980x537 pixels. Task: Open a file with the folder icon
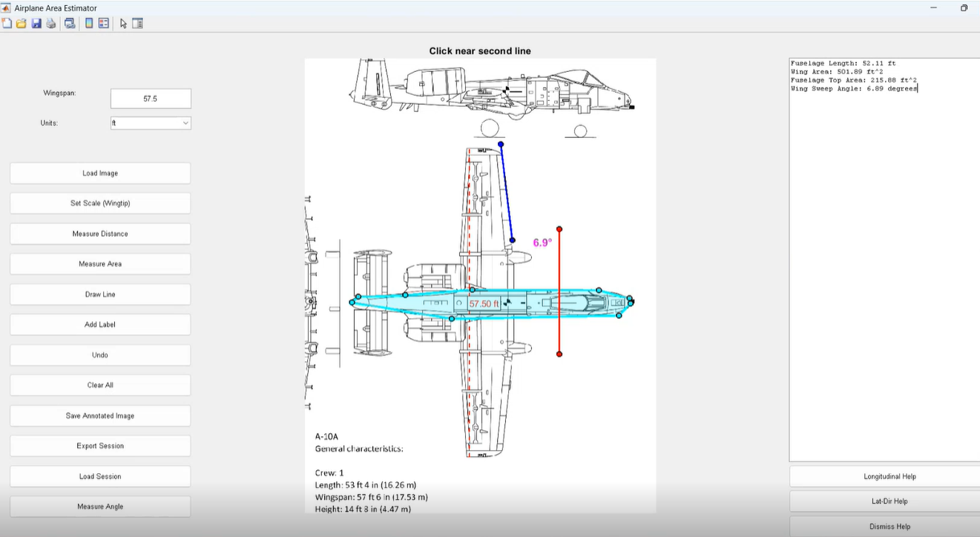click(x=22, y=23)
